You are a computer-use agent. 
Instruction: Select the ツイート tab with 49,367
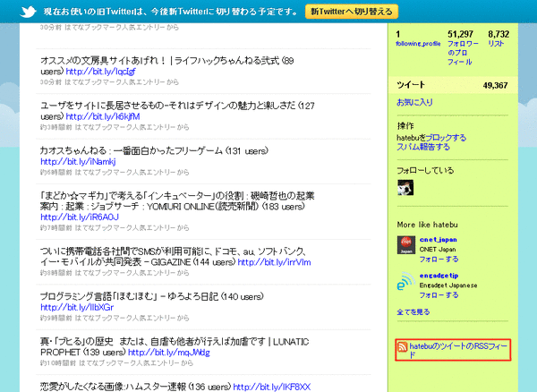[452, 85]
